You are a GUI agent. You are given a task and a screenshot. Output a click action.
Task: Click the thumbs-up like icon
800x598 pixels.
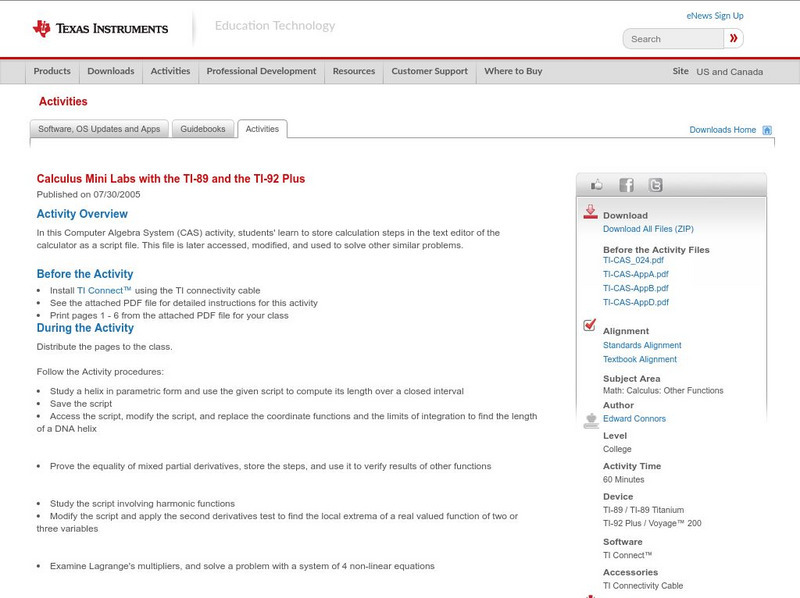(x=596, y=185)
